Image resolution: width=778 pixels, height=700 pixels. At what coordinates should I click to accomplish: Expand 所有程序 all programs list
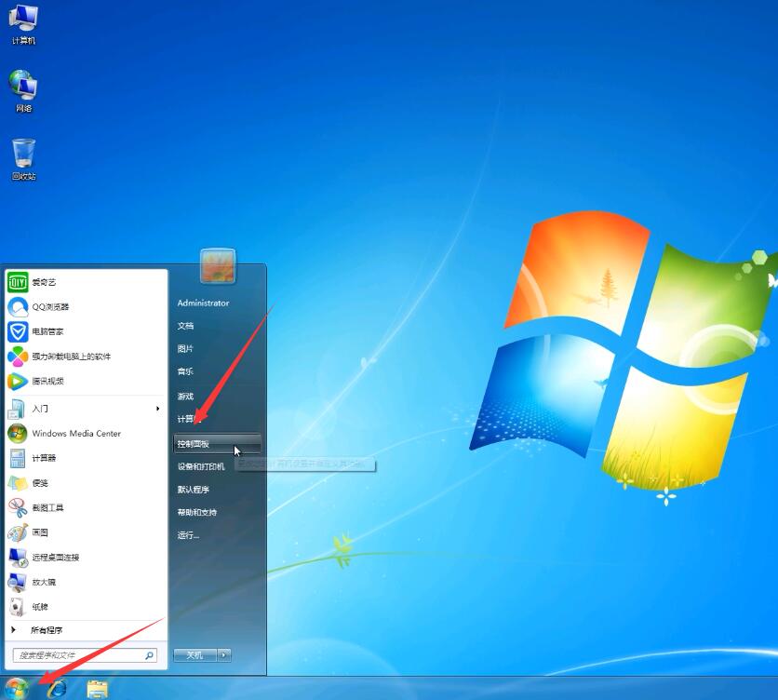[86, 630]
